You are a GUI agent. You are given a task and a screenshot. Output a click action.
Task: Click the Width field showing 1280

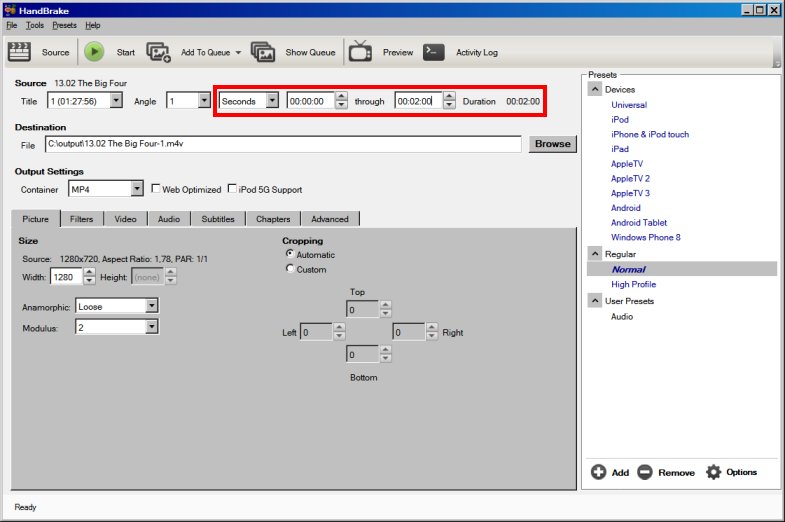[x=66, y=277]
